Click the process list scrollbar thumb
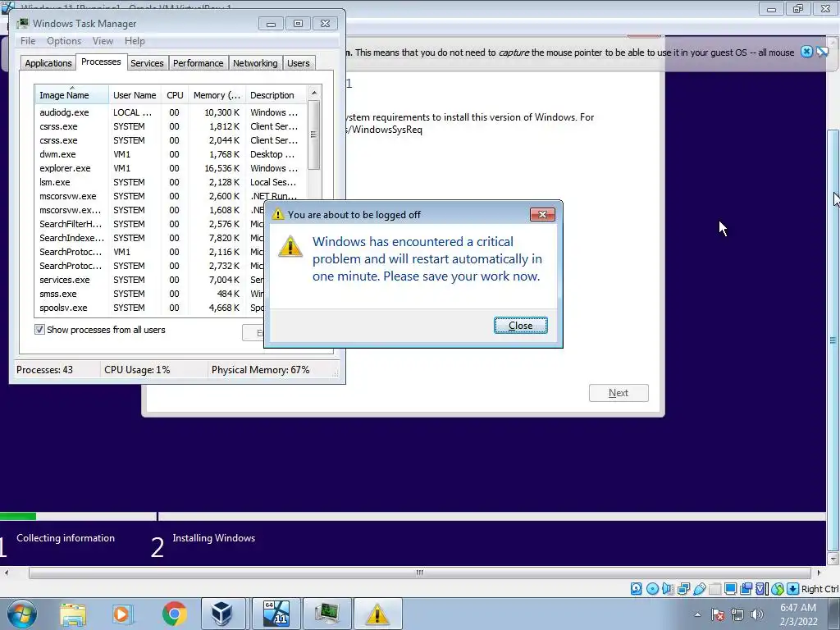This screenshot has width=840, height=630. click(x=314, y=135)
